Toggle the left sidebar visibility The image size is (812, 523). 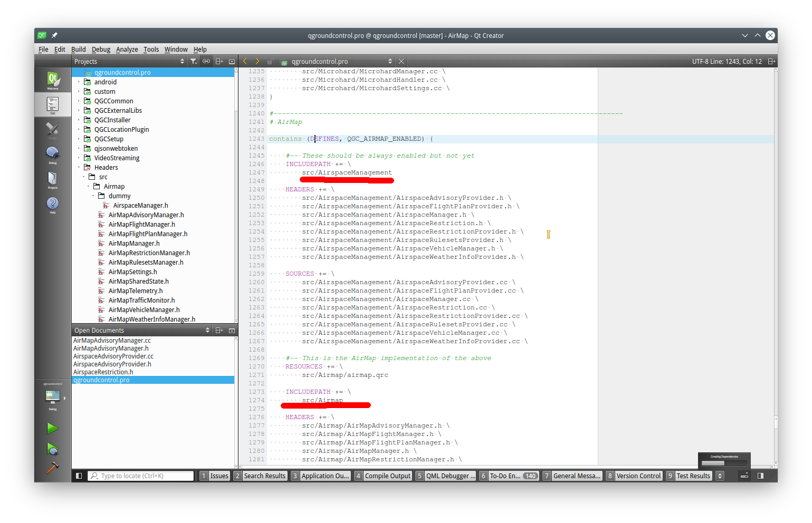79,476
